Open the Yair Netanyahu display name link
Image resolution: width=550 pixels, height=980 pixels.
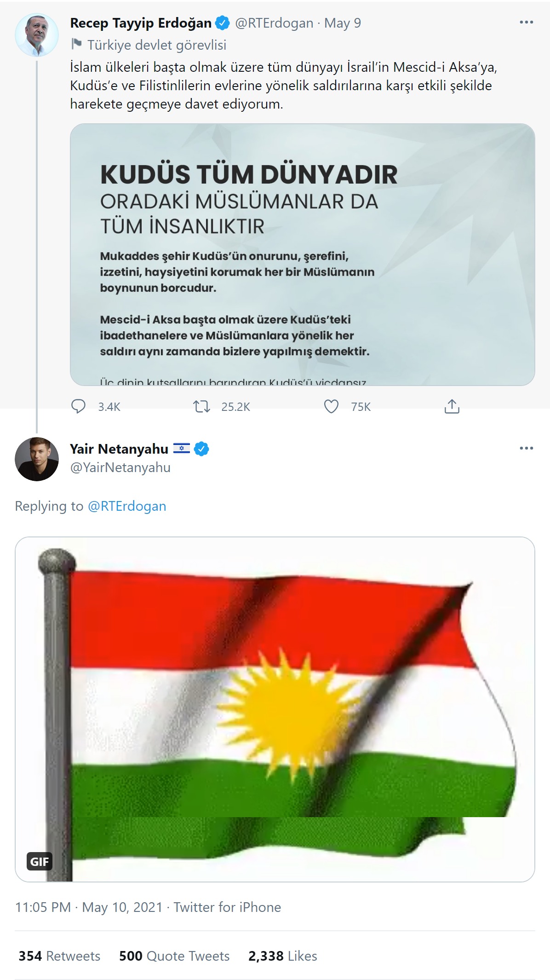coord(119,449)
